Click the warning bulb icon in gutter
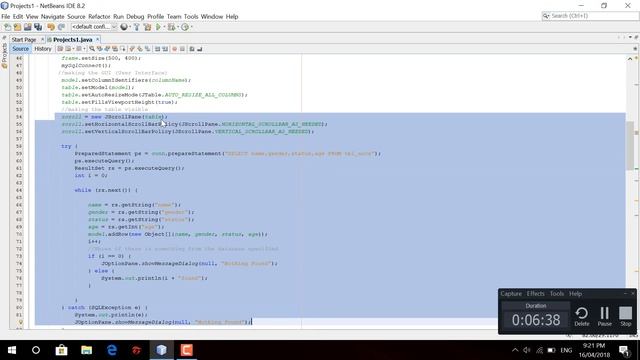This screenshot has width=640, height=360. [x=20, y=322]
